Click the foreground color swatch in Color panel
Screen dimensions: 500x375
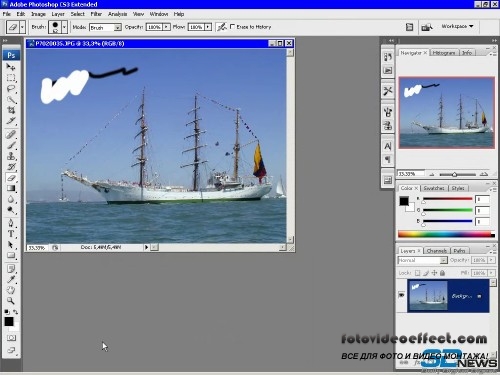point(404,201)
